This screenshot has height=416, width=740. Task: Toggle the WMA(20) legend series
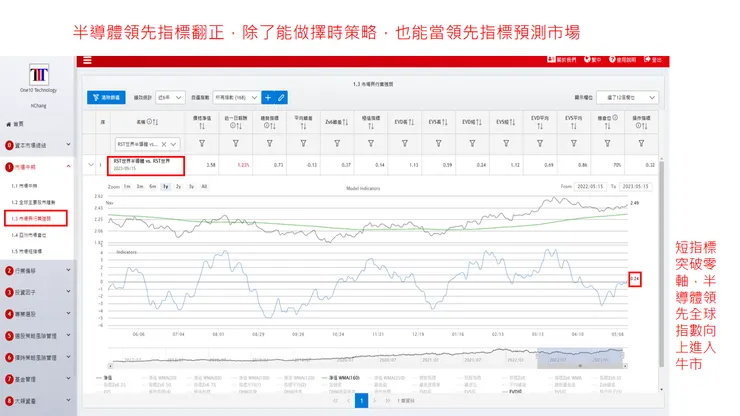tap(159, 378)
